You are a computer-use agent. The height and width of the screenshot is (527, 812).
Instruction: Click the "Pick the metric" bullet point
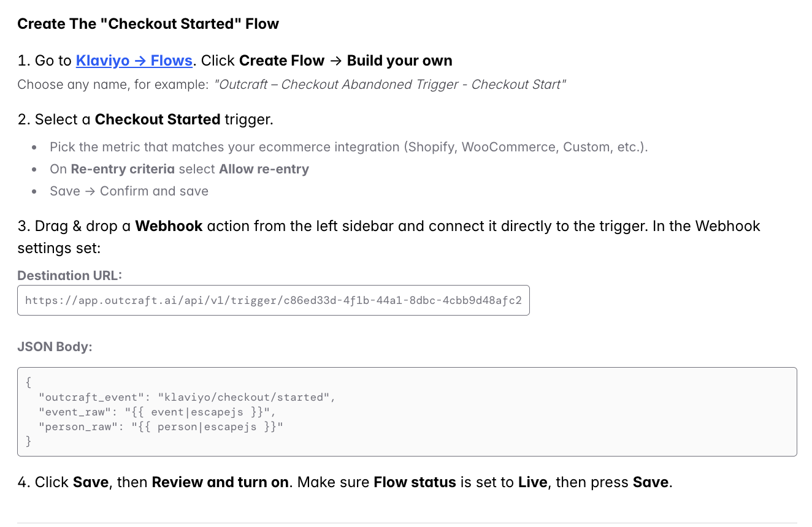point(349,147)
